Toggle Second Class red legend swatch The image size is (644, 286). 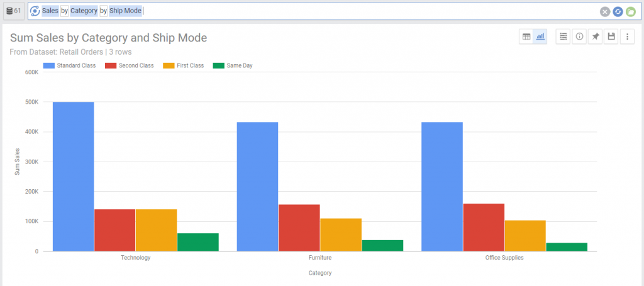tap(111, 65)
